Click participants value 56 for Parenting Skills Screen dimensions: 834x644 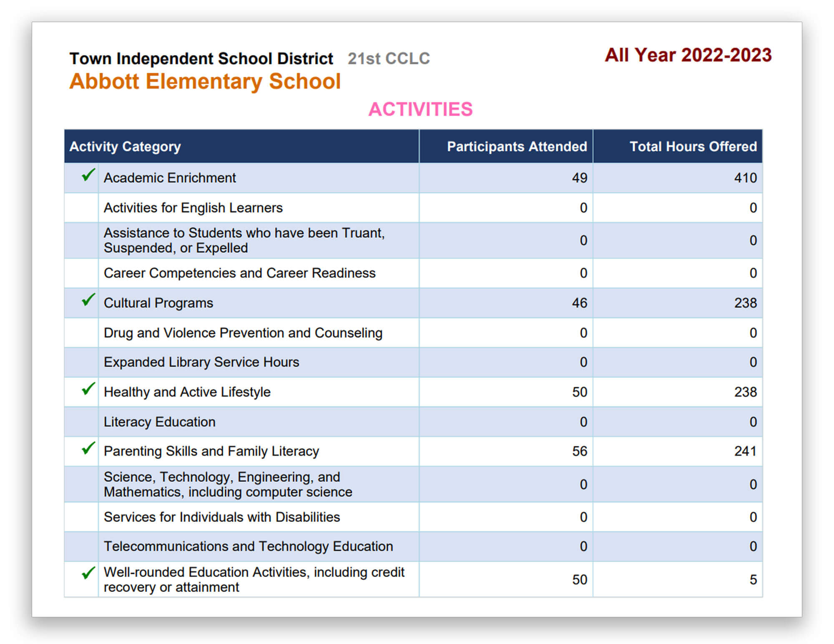tap(579, 451)
